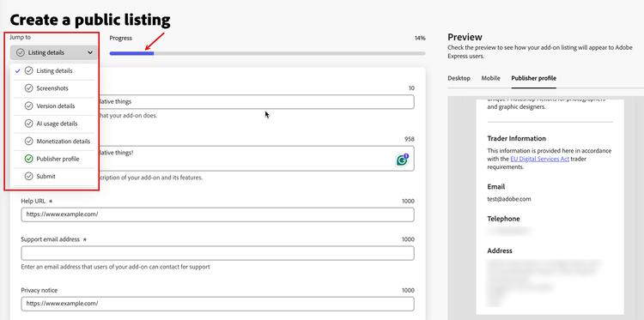Jump to the Submit section
Image resolution: width=644 pixels, height=320 pixels.
click(x=54, y=177)
